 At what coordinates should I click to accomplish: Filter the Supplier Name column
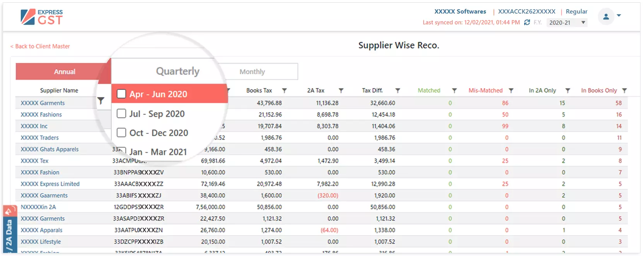click(x=101, y=101)
